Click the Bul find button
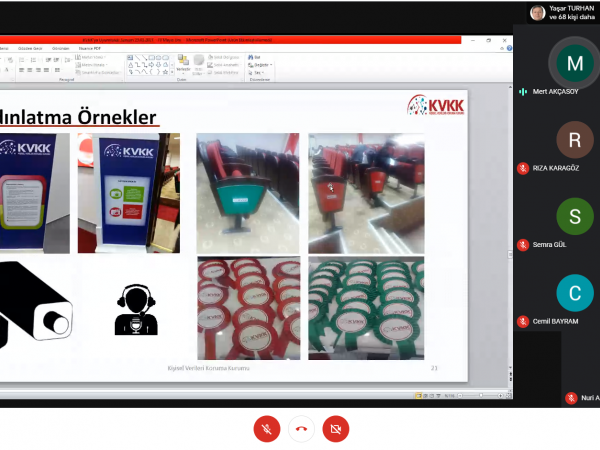The height and width of the screenshot is (450, 600). 254,57
